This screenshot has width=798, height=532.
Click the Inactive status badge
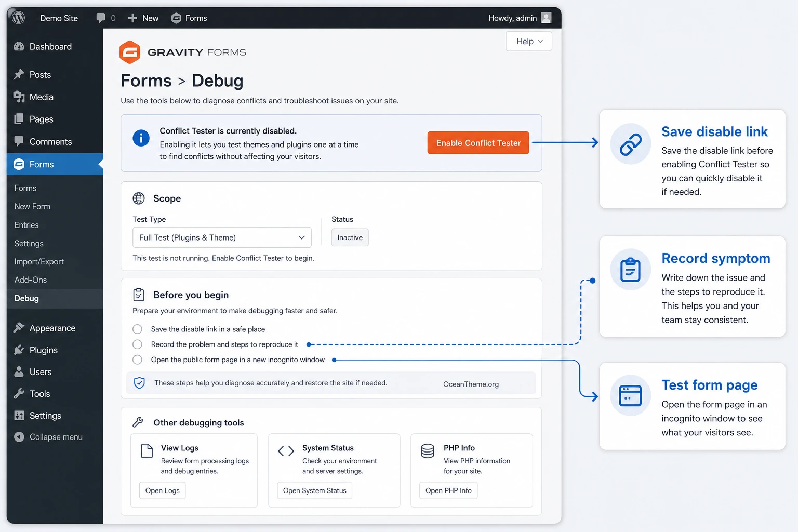click(350, 237)
